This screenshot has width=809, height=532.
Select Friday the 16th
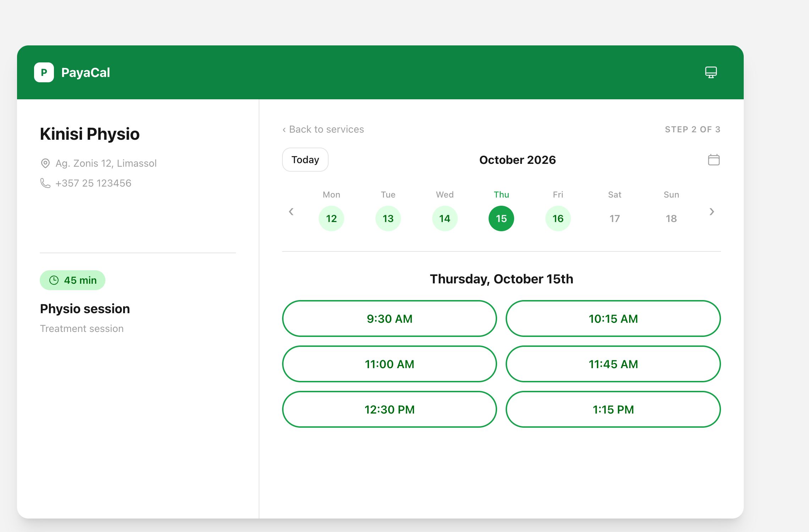558,218
